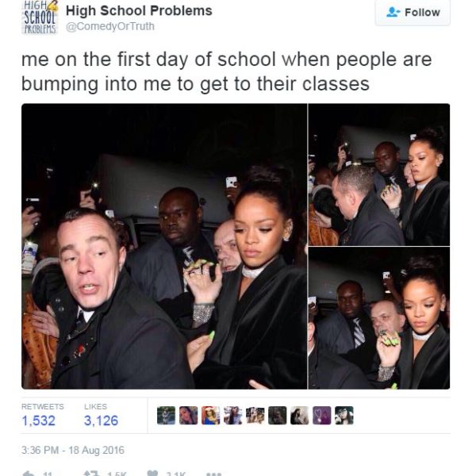Click the reply arrow icon below the tweet
The image size is (476, 476).
click(29, 474)
